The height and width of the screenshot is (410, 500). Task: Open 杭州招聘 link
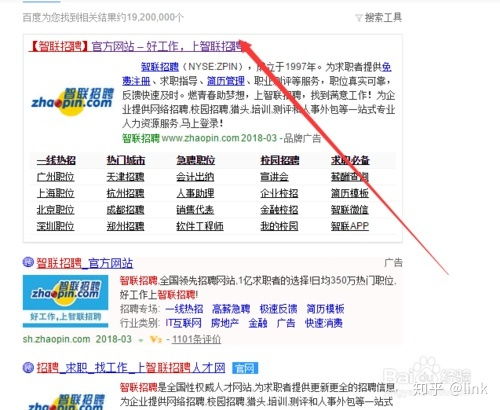[125, 193]
